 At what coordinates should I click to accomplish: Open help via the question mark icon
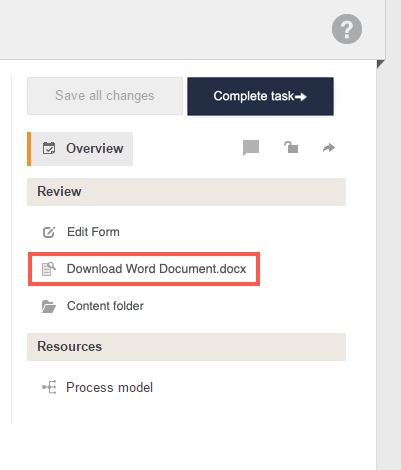click(x=347, y=29)
